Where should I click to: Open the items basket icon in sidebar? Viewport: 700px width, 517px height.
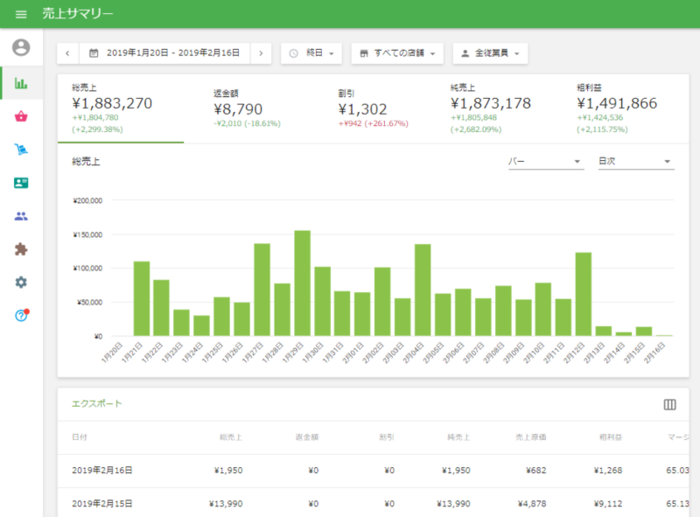coord(21,117)
